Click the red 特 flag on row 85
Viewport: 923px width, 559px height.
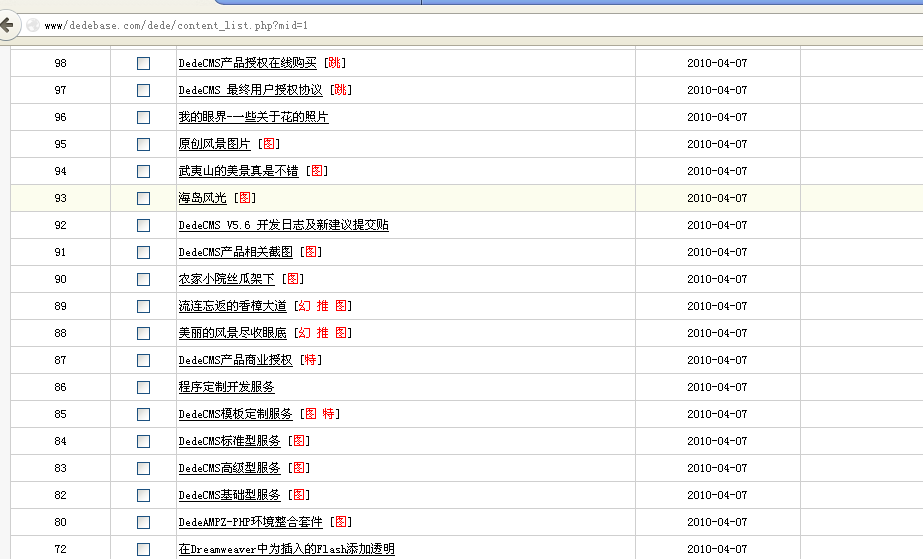coord(328,414)
